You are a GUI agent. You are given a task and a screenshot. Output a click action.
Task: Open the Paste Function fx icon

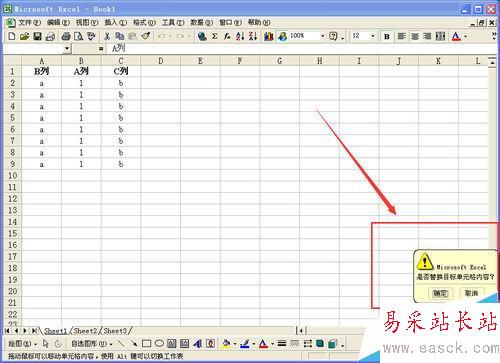[x=227, y=36]
